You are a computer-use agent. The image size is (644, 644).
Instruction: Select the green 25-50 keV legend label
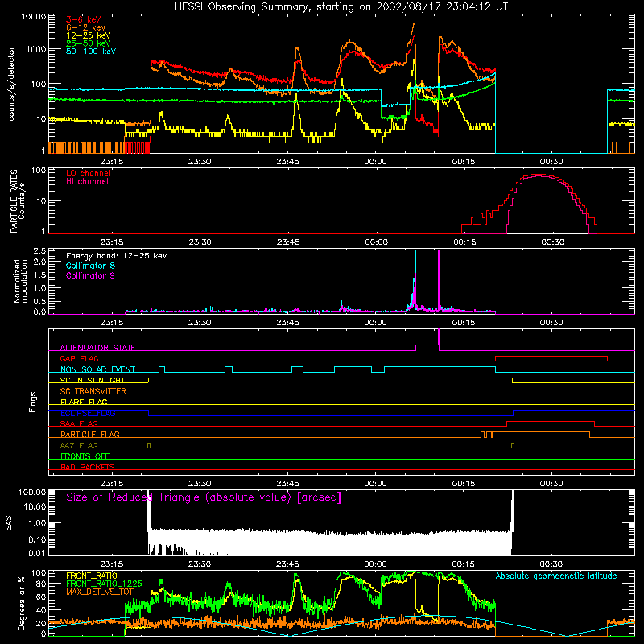tap(89, 43)
